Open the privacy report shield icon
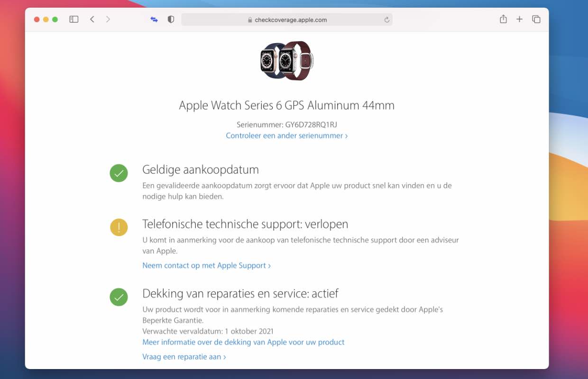This screenshot has width=588, height=379. click(171, 19)
